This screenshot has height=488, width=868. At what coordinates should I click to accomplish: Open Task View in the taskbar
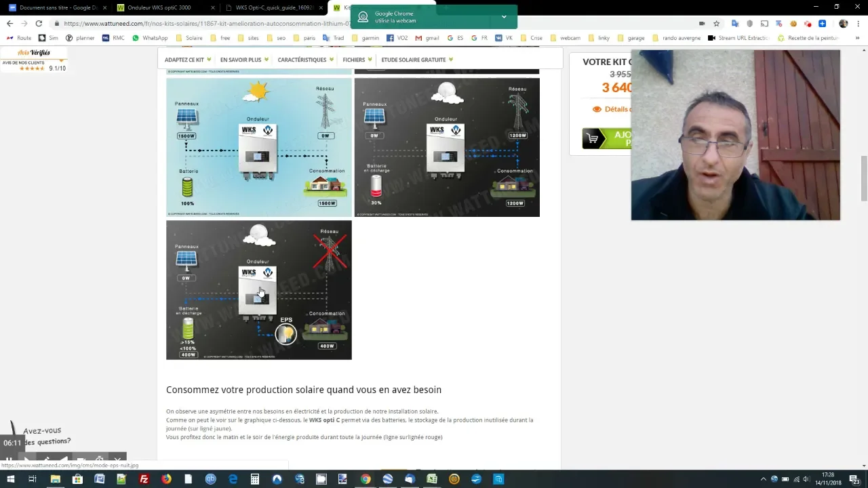coord(32,479)
